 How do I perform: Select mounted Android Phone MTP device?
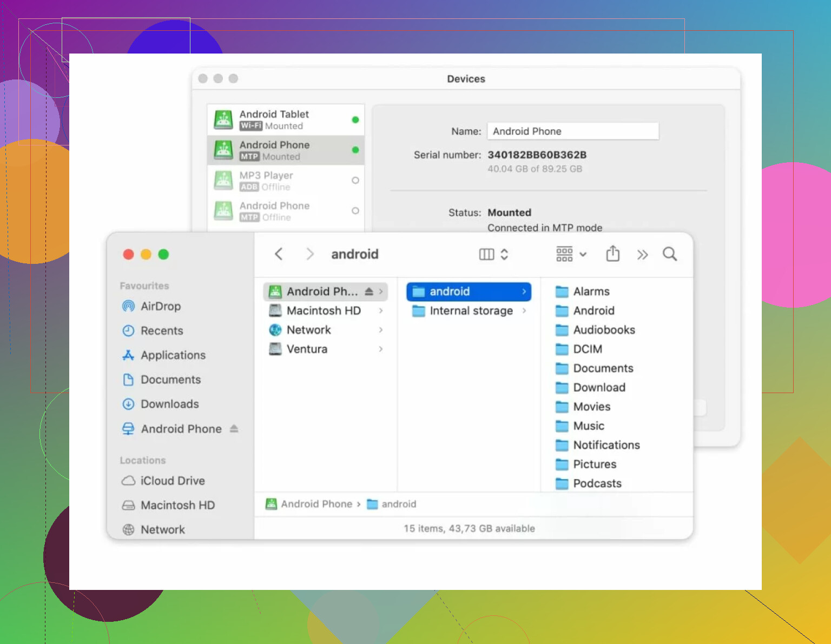286,150
